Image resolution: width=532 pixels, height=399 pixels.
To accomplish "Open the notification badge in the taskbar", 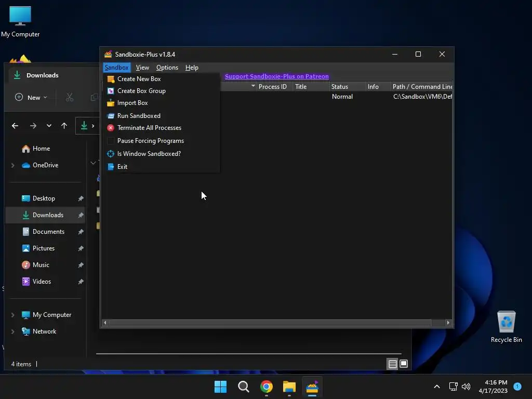I will tap(517, 387).
